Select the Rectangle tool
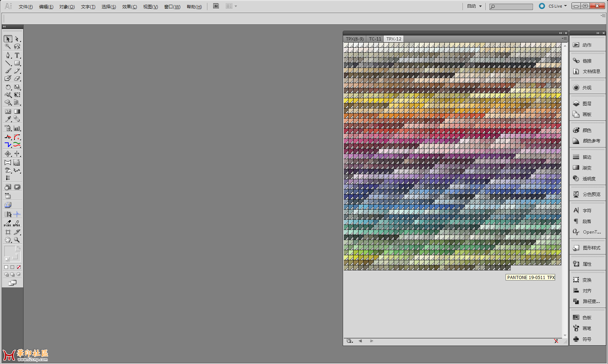Viewport: 608px width, 364px height. [x=17, y=63]
